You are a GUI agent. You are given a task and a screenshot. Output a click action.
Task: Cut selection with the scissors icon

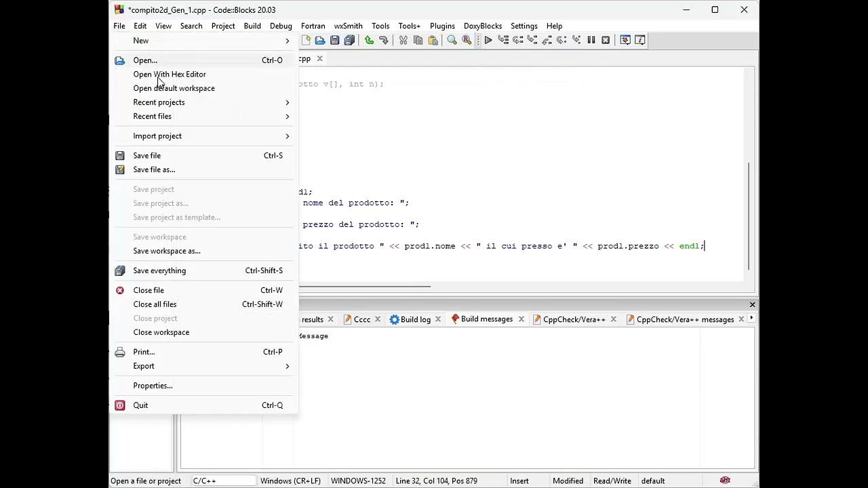[x=403, y=41]
